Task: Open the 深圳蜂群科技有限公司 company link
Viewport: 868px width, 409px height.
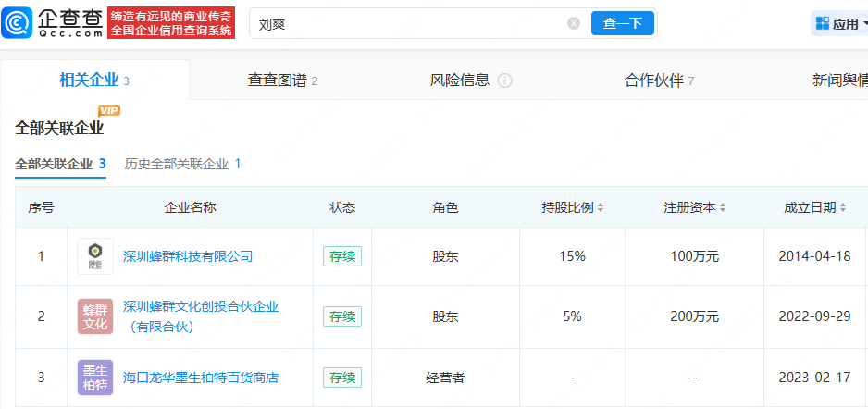Action: (x=188, y=256)
